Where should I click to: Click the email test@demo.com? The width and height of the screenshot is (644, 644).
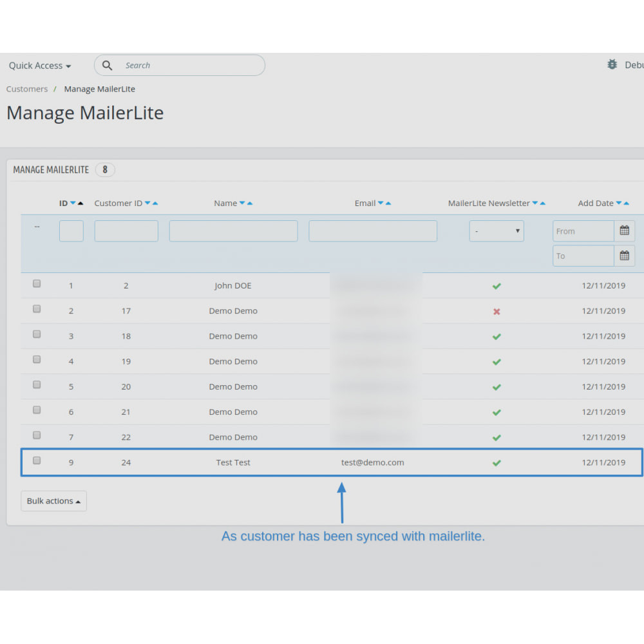[x=372, y=462]
